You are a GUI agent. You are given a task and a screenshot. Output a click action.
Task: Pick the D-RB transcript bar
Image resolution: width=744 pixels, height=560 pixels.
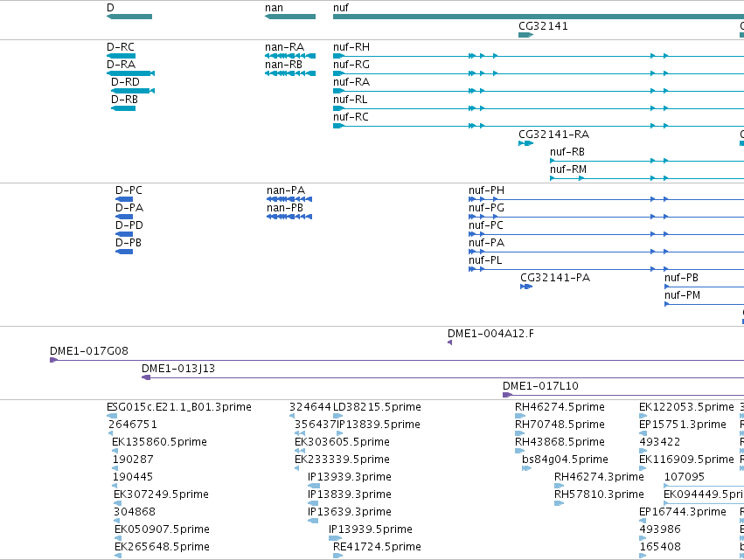coord(123,108)
